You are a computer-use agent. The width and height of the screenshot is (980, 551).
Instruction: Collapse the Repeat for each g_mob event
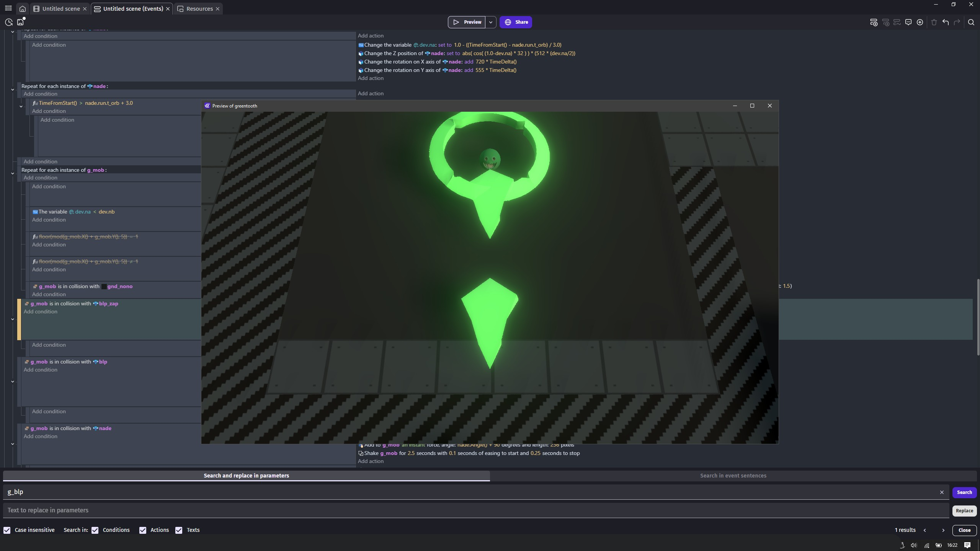pos(13,173)
